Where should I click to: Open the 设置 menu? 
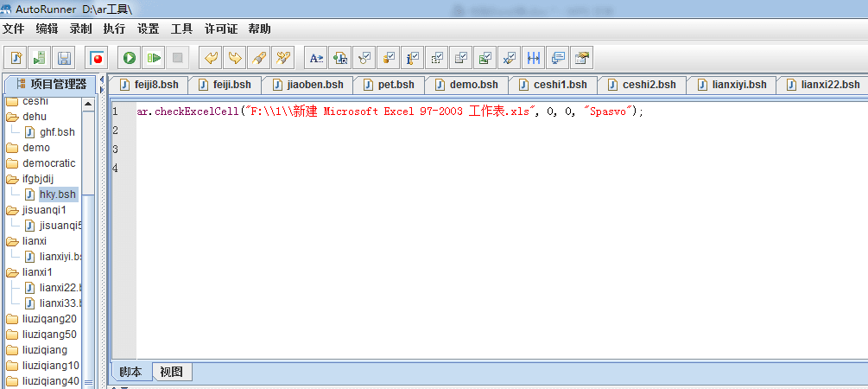[x=148, y=29]
